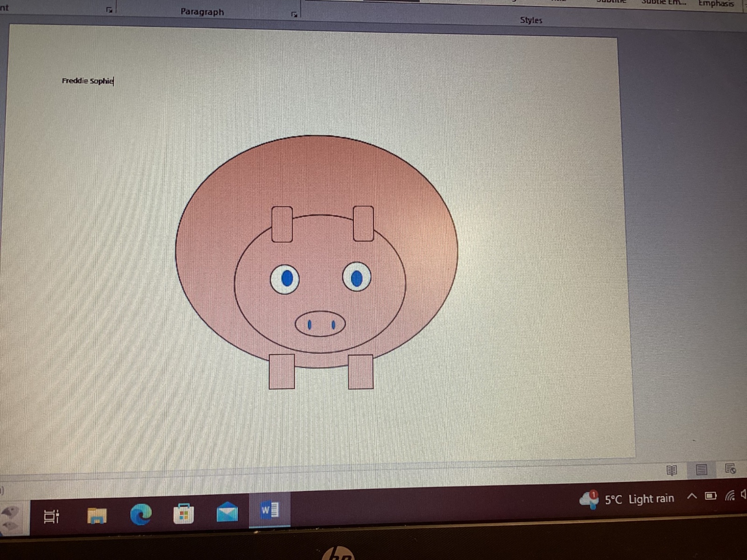Open the Paragraph settings dialog launcher
Screen dimensions: 747x560
click(294, 14)
